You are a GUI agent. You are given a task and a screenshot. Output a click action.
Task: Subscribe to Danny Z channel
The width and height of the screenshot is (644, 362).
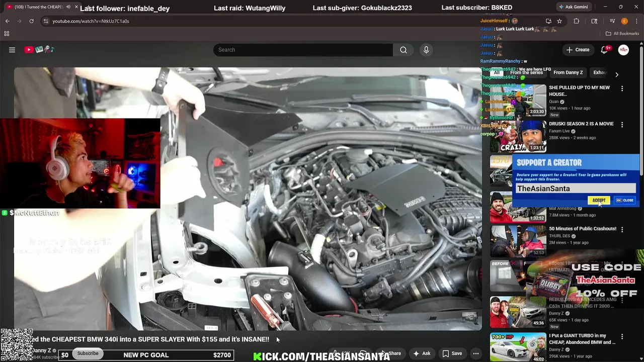88,353
